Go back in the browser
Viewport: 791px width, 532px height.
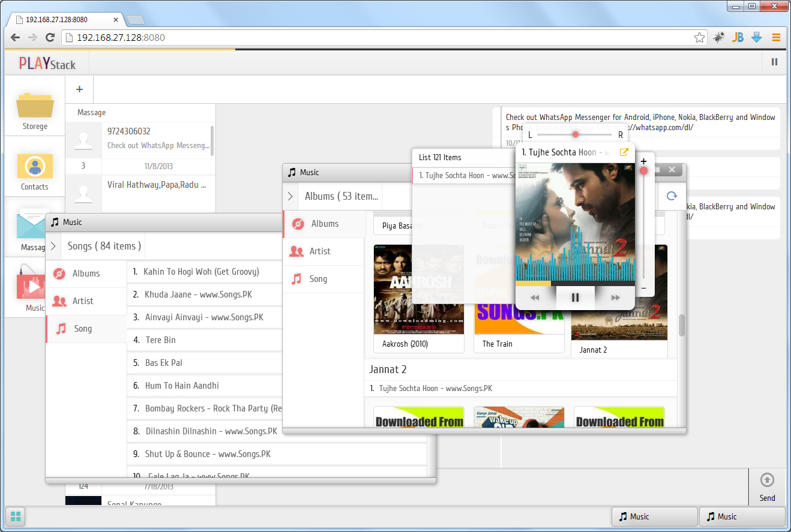[x=16, y=37]
